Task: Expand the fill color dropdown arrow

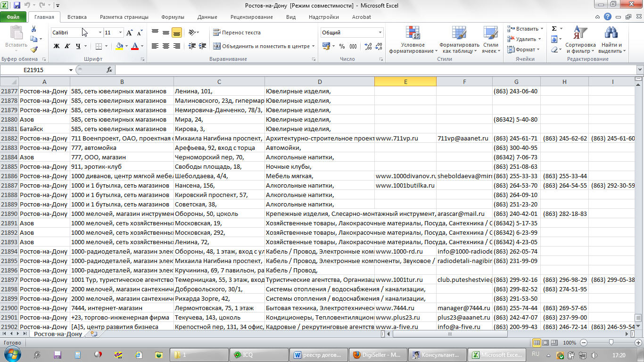Action: (x=127, y=46)
